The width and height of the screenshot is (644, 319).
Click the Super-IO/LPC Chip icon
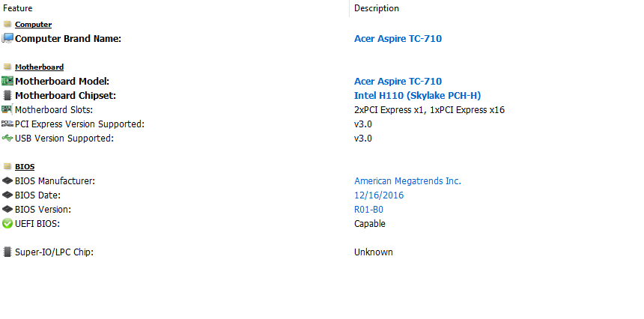(x=7, y=252)
